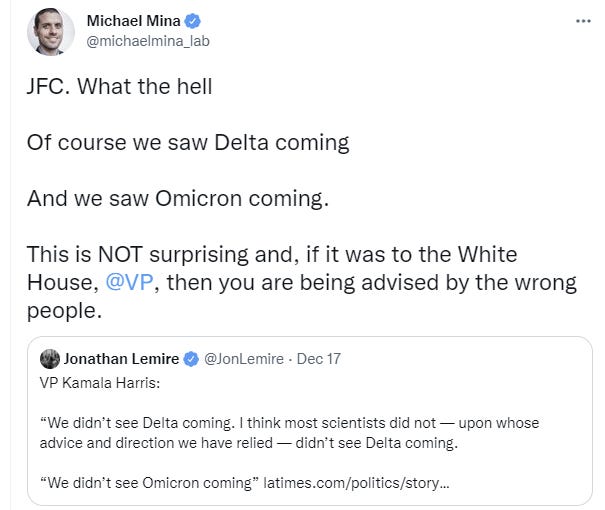Click the "JFC. What the hell" line

tap(119, 86)
